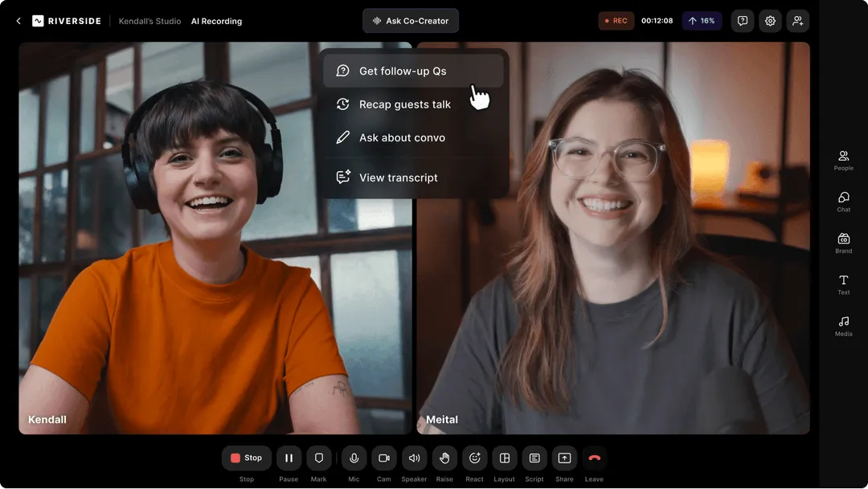Open the Script panel
The height and width of the screenshot is (489, 868).
pos(534,458)
